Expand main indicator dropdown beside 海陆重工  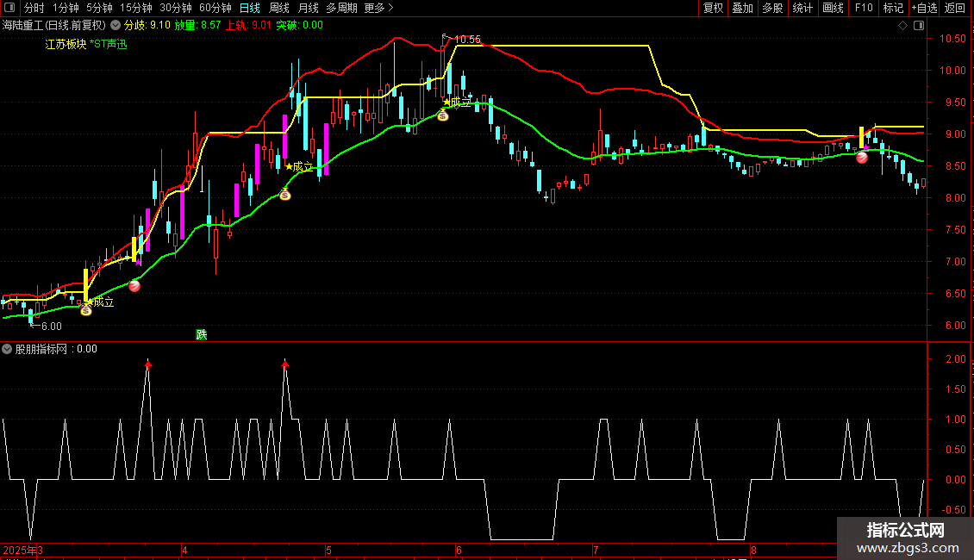click(x=116, y=25)
